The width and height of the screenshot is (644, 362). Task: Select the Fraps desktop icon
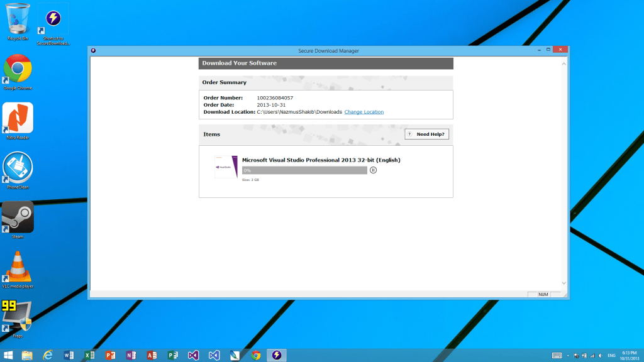coord(17,319)
